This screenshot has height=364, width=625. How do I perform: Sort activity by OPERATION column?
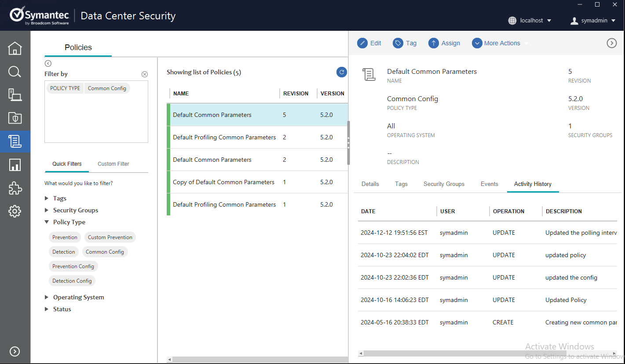(508, 211)
